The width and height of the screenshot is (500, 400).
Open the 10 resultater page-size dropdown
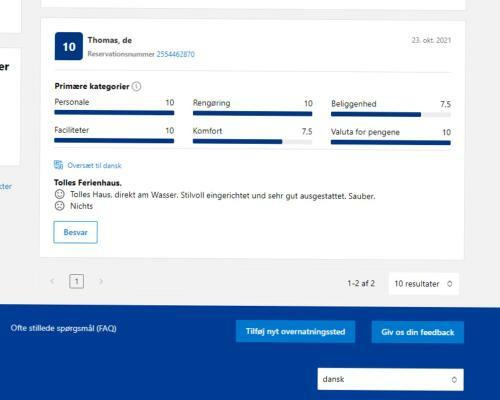424,284
